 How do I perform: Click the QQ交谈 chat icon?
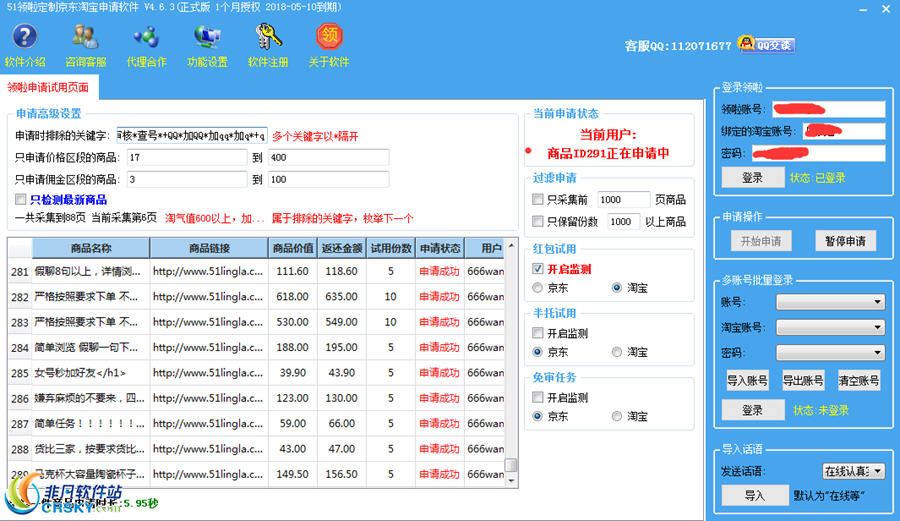pyautogui.click(x=767, y=44)
